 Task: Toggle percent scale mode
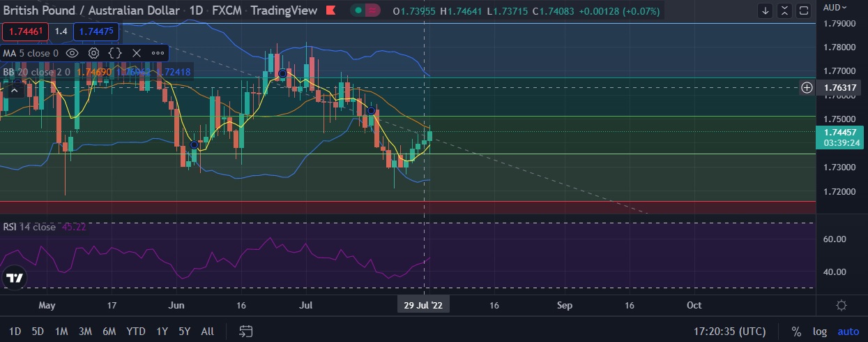pos(796,332)
